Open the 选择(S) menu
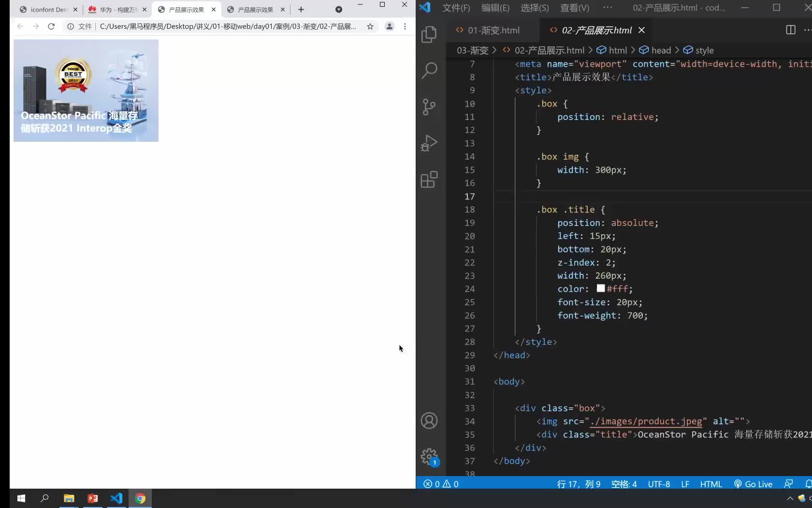The image size is (812, 508). click(x=535, y=8)
